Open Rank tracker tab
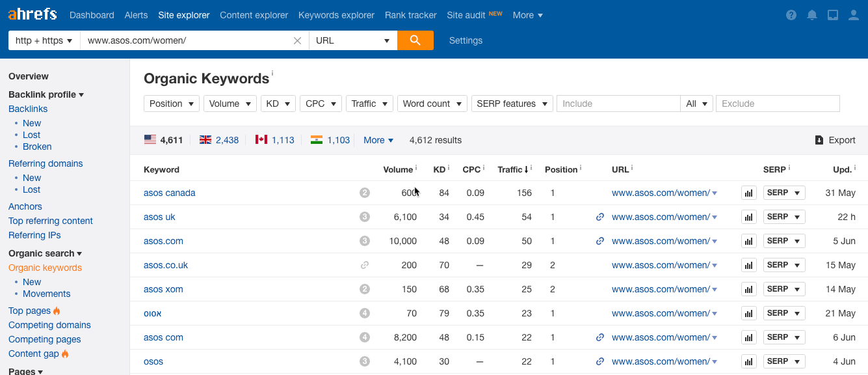868x375 pixels. pos(411,15)
